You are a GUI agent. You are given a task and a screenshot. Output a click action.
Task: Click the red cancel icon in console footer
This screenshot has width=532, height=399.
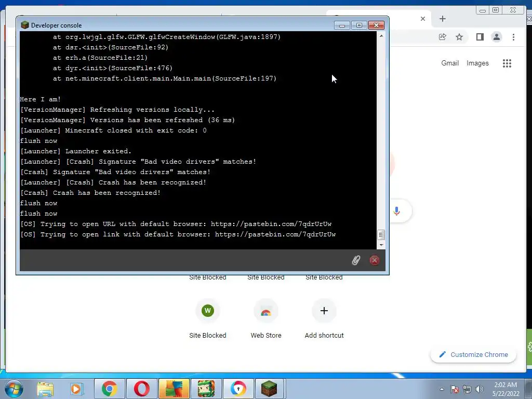[x=374, y=260]
